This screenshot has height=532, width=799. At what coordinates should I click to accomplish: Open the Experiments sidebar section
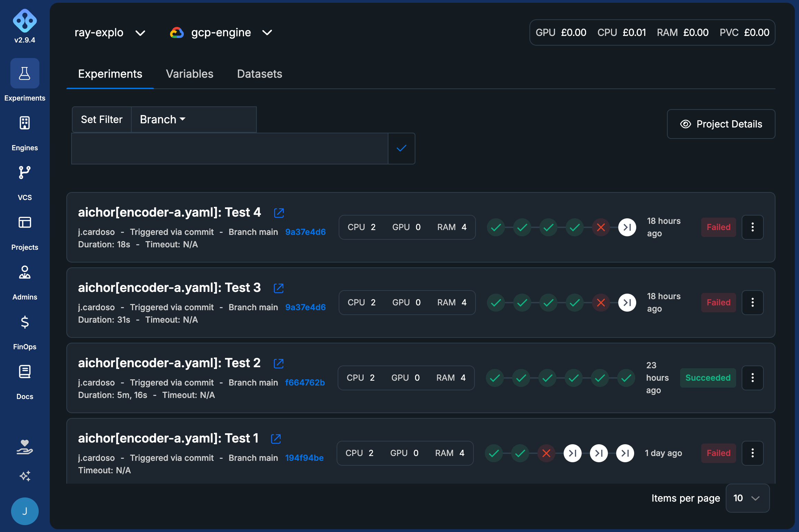(25, 80)
